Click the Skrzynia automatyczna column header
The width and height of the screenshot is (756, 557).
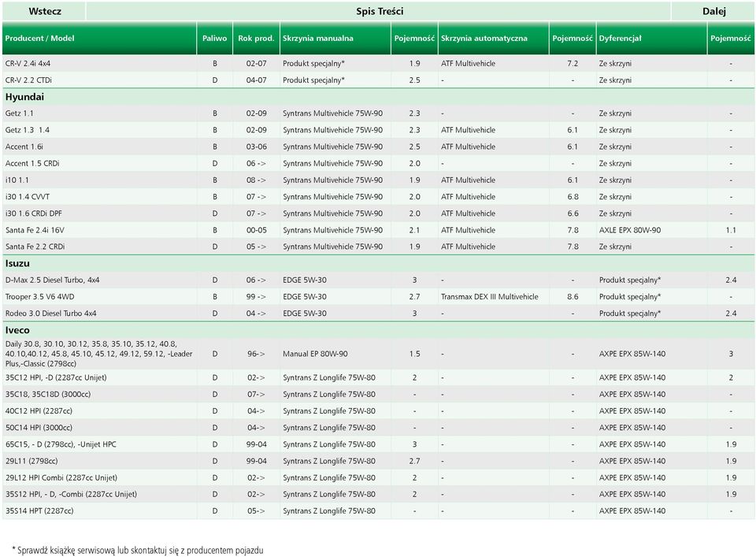point(493,38)
